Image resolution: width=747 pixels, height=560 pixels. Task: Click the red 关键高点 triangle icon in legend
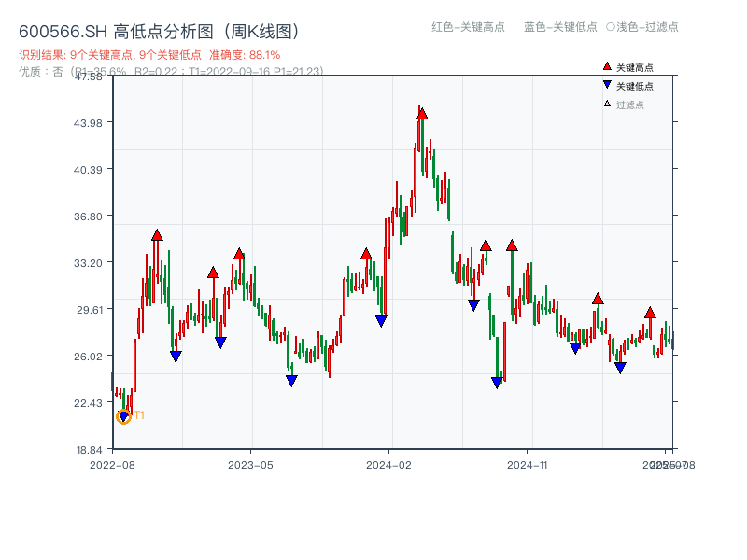point(606,66)
